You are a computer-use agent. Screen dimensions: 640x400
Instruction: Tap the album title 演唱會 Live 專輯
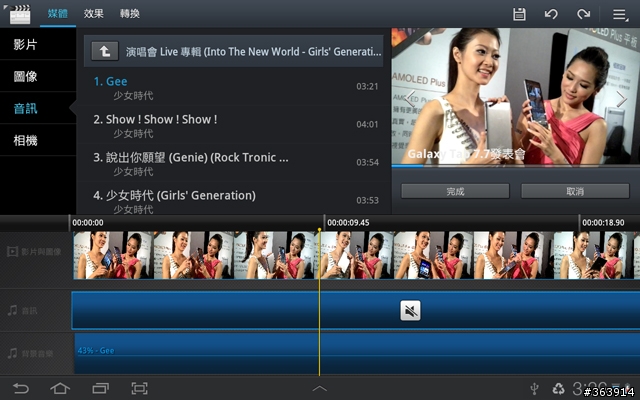253,52
